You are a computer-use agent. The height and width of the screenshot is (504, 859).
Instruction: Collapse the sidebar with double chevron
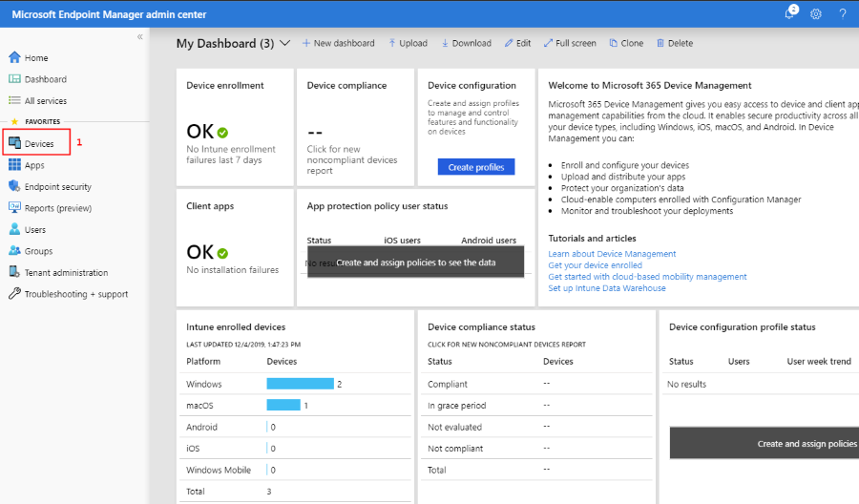(139, 36)
